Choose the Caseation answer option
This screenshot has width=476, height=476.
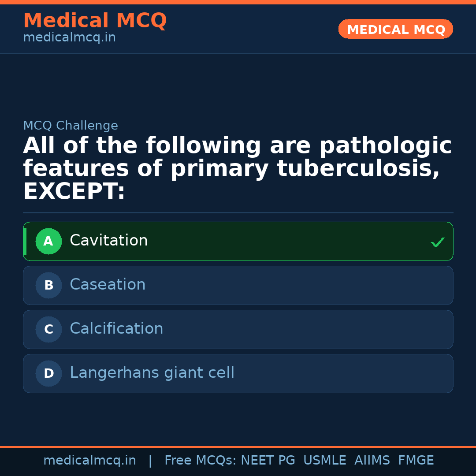click(108, 285)
